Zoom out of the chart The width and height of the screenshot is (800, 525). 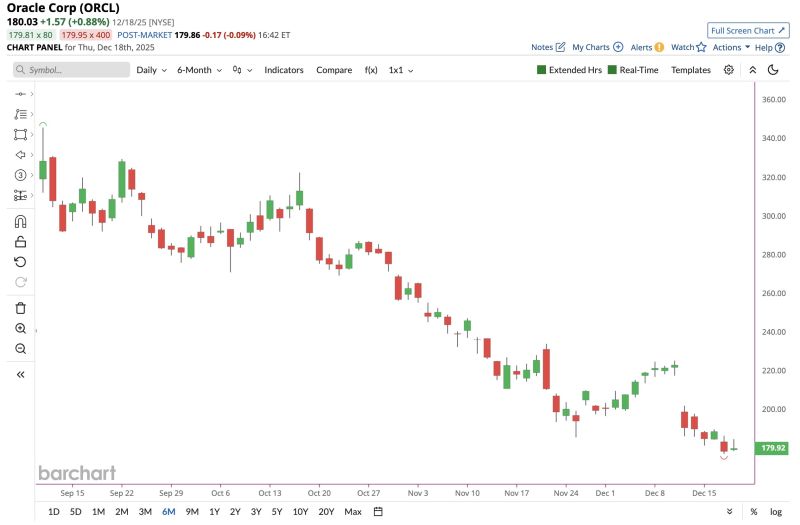coord(20,348)
